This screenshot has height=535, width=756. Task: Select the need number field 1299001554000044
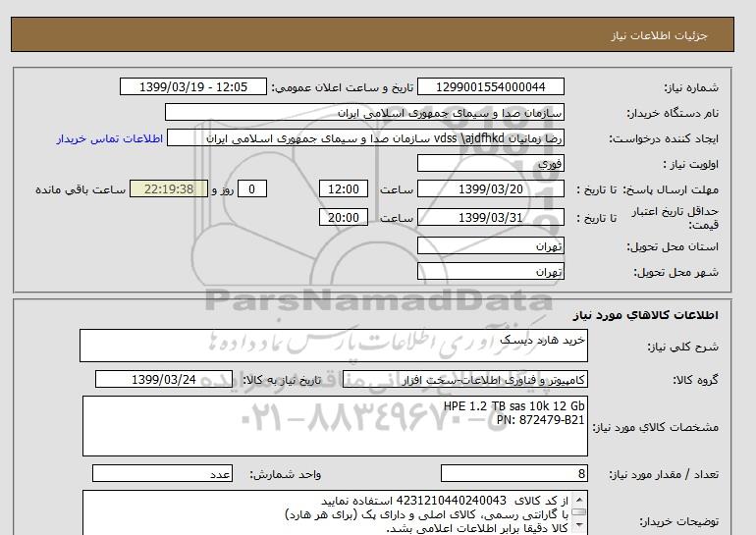(x=490, y=86)
